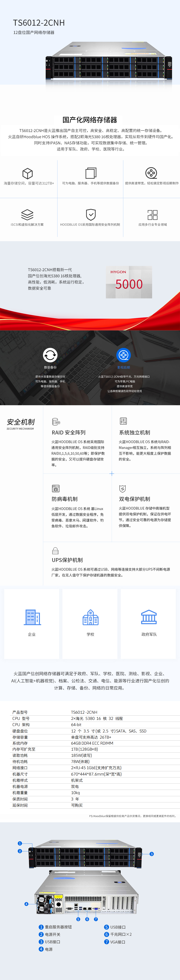Click the 产品型号 row label
The height and width of the screenshot is (980, 180).
[x=20, y=712]
